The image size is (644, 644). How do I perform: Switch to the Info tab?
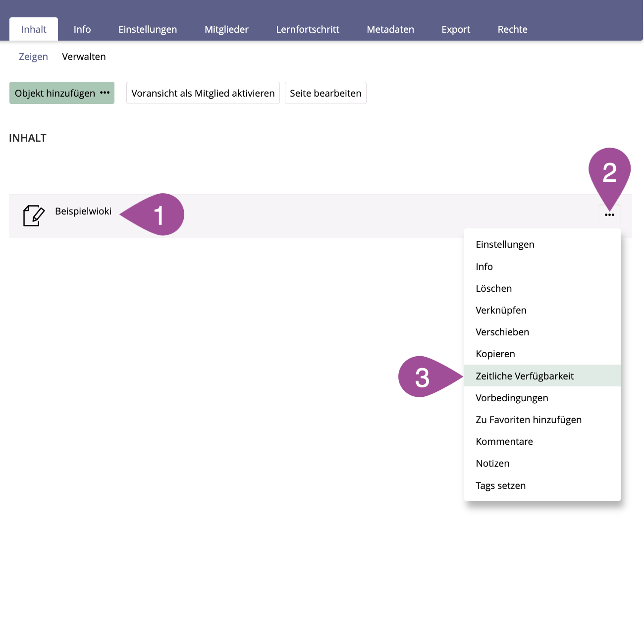pyautogui.click(x=82, y=29)
